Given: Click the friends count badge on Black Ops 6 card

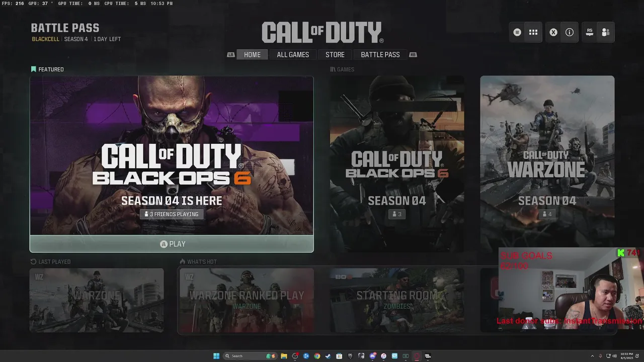Looking at the screenshot, I should pyautogui.click(x=397, y=214).
